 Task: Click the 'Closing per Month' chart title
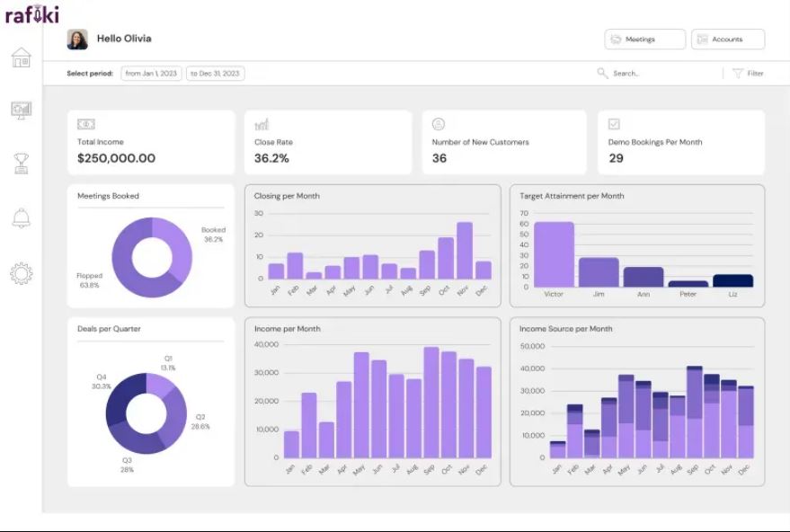click(287, 196)
